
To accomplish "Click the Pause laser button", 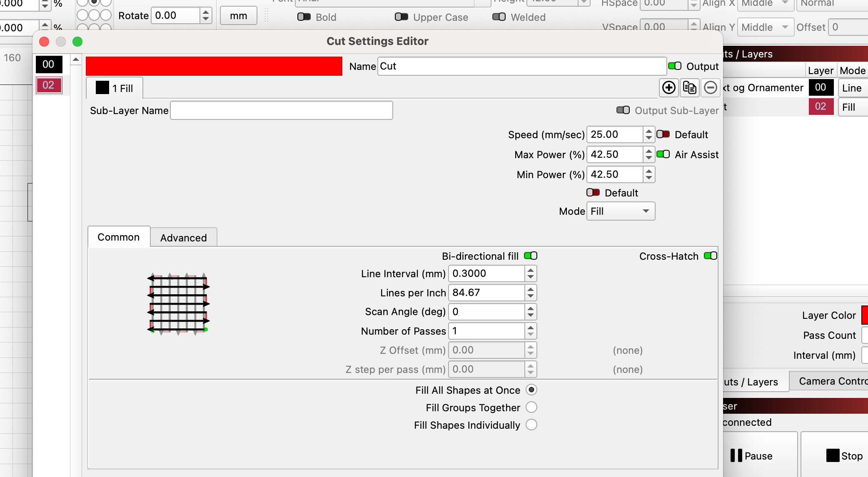I will (x=752, y=456).
